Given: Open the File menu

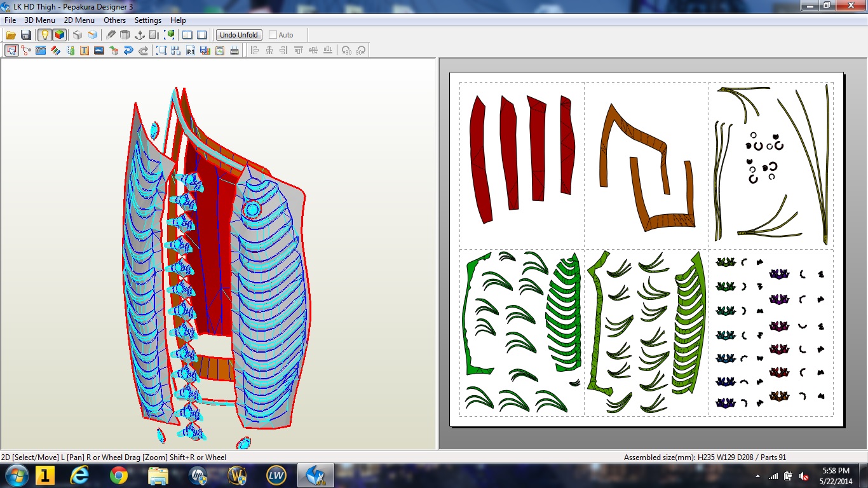Looking at the screenshot, I should click(10, 20).
